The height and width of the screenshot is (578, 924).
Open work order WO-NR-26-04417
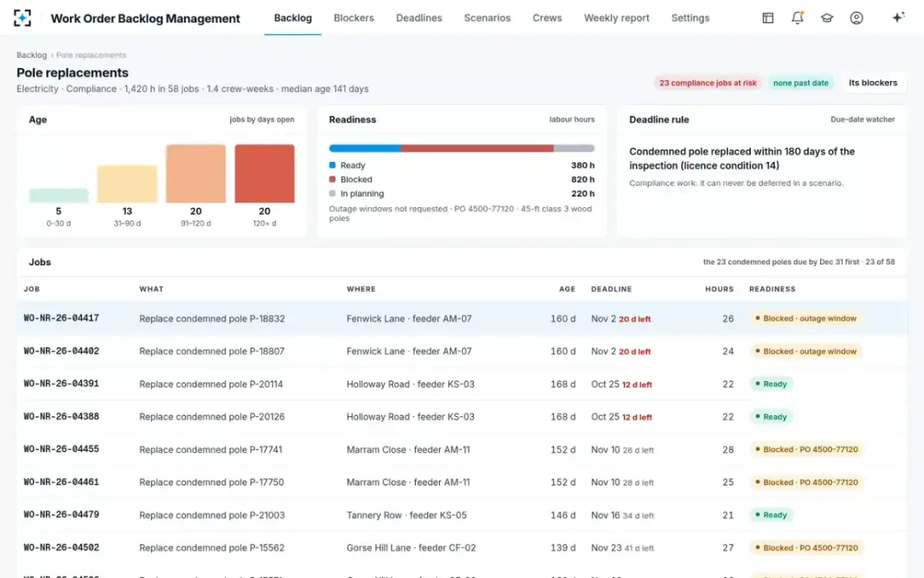coord(61,318)
